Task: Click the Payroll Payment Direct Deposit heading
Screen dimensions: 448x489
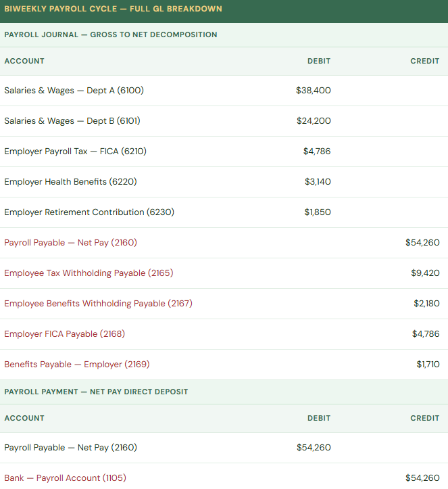Action: point(96,392)
